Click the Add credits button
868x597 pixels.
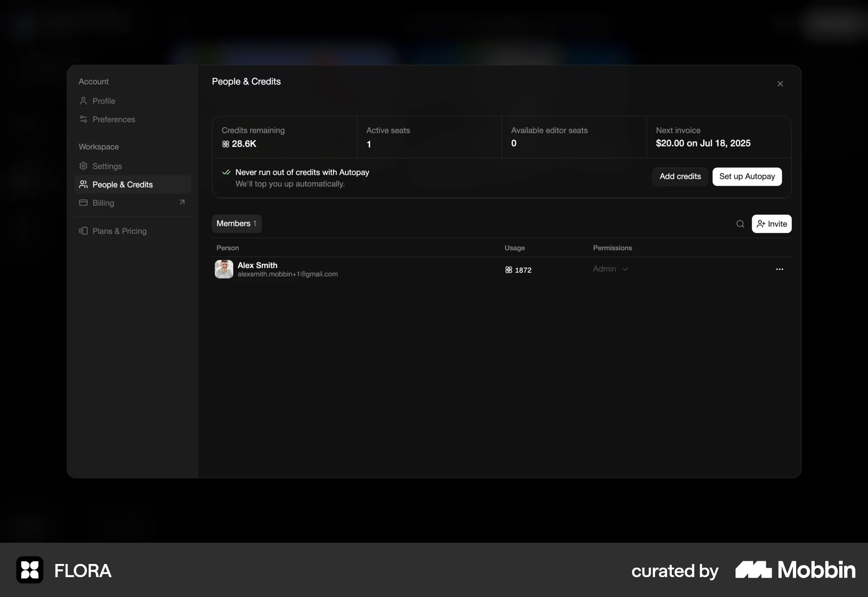click(680, 176)
